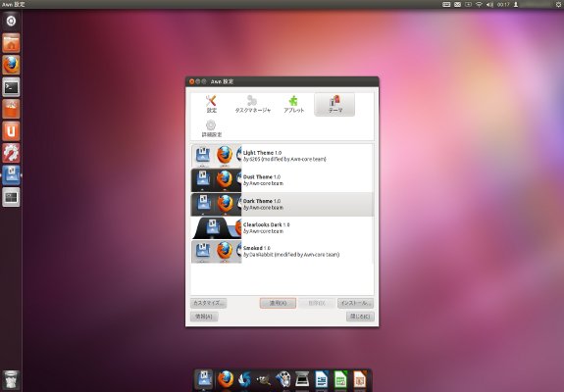Apply the theme with 適用 button
Screen dimensions: 564x392
[x=278, y=303]
